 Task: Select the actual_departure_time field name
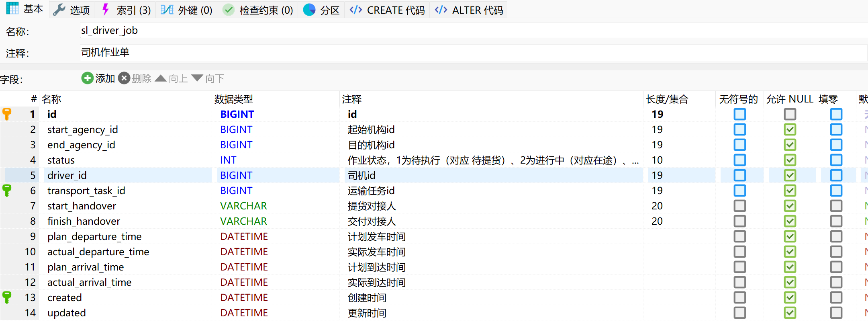pos(98,252)
